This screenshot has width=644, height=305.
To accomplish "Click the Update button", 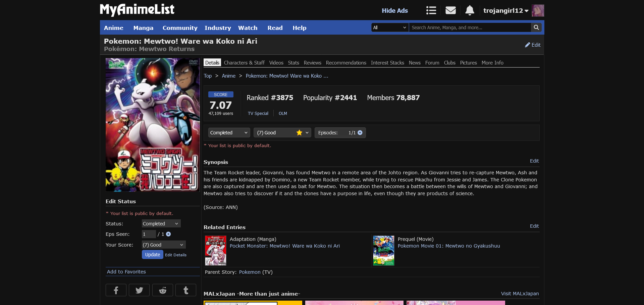I will pos(153,255).
